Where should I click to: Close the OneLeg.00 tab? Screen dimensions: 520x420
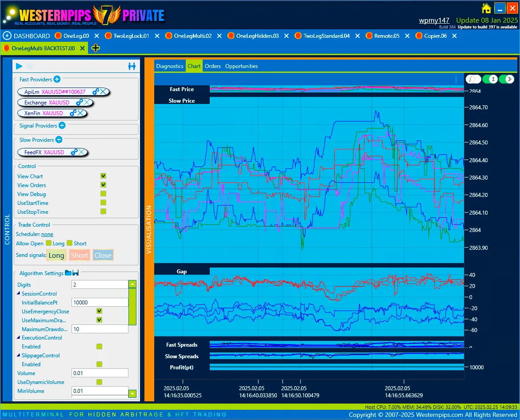pos(96,36)
